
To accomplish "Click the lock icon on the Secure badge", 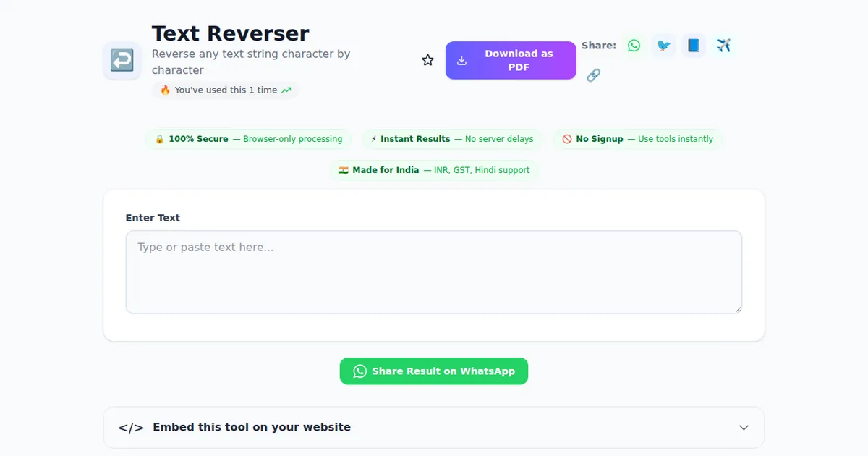I will point(159,138).
